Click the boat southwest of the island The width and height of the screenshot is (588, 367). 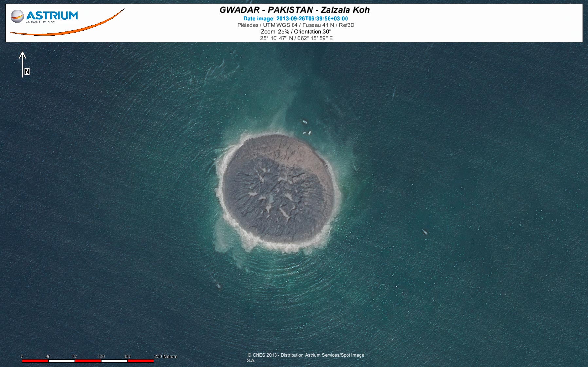218,286
